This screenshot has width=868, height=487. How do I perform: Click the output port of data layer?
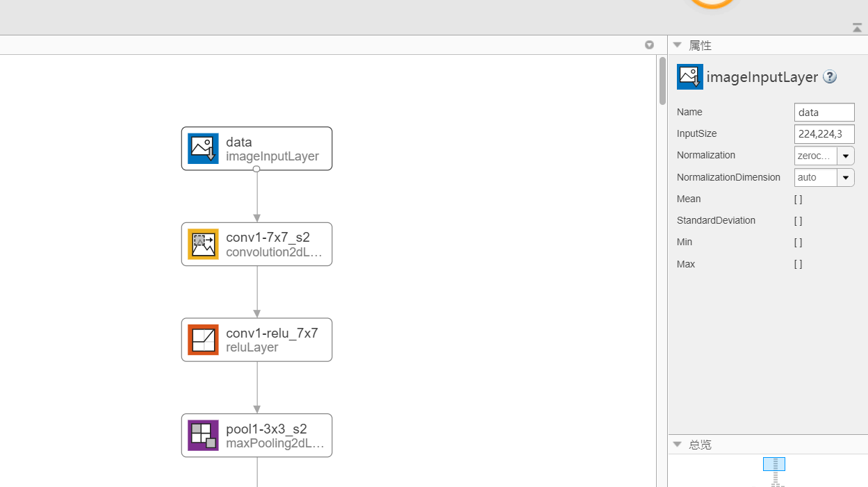coord(256,169)
